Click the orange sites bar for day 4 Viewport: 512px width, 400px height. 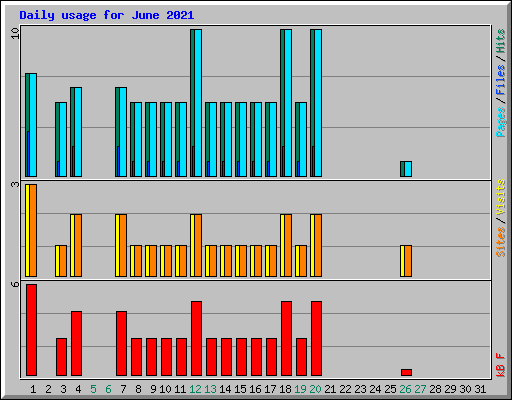[78, 246]
